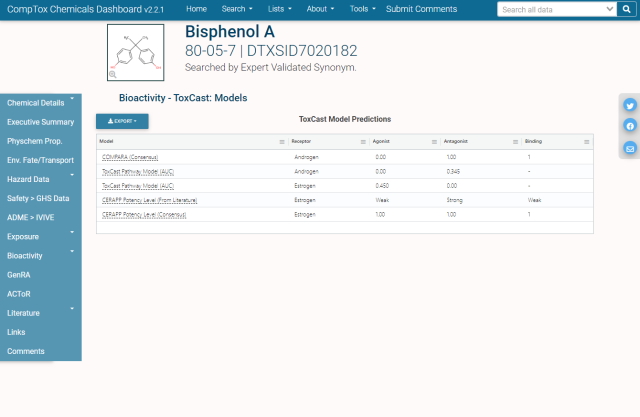Screen dimensions: 640x417
Task: Click the Search all data field
Action: tap(548, 9)
